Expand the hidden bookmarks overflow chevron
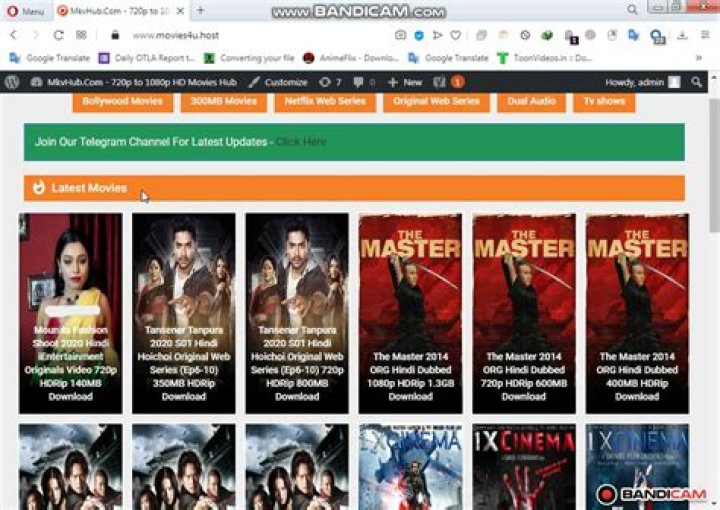This screenshot has height=510, width=720. (x=698, y=58)
